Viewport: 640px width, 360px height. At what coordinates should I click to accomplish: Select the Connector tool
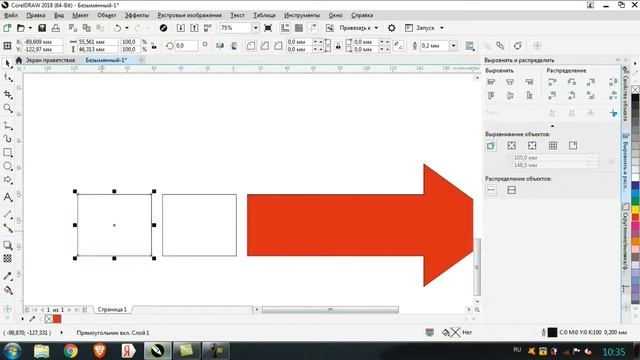(x=7, y=228)
